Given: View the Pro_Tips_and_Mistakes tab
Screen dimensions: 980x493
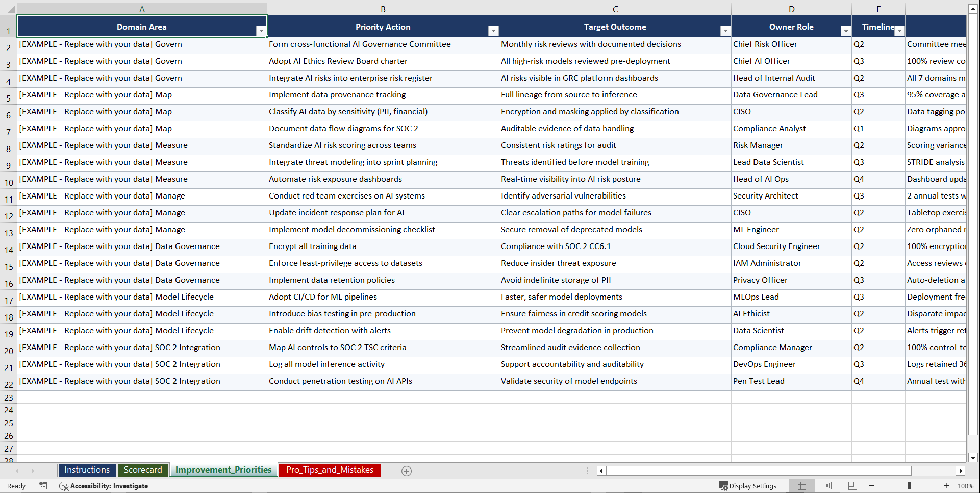Looking at the screenshot, I should tap(330, 470).
